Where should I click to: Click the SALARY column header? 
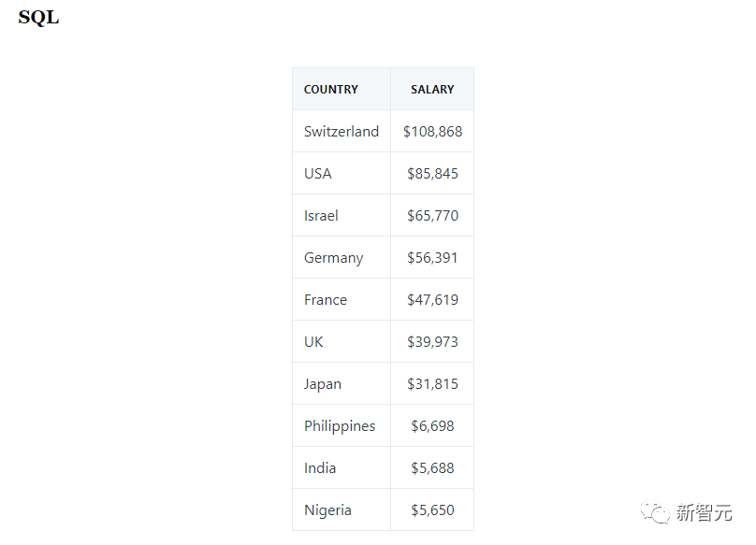pyautogui.click(x=432, y=90)
